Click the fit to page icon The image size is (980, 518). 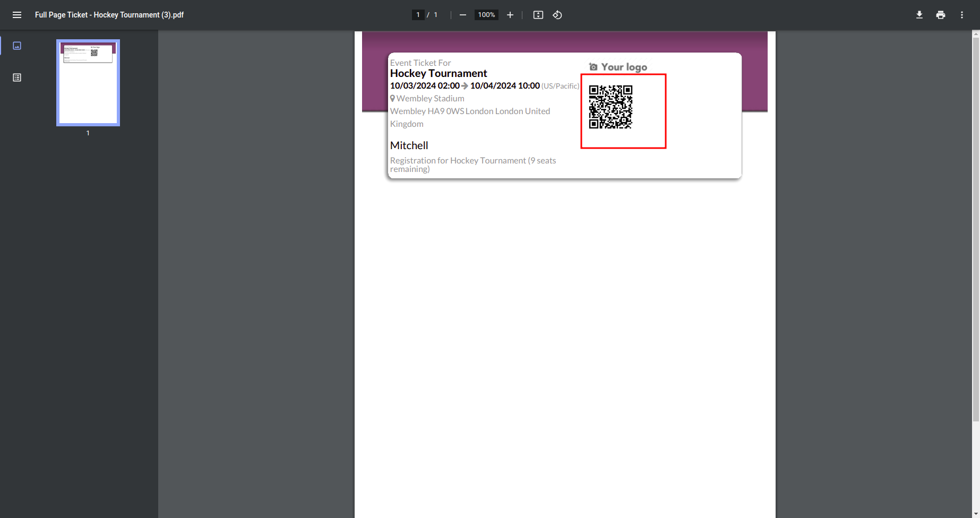coord(538,15)
